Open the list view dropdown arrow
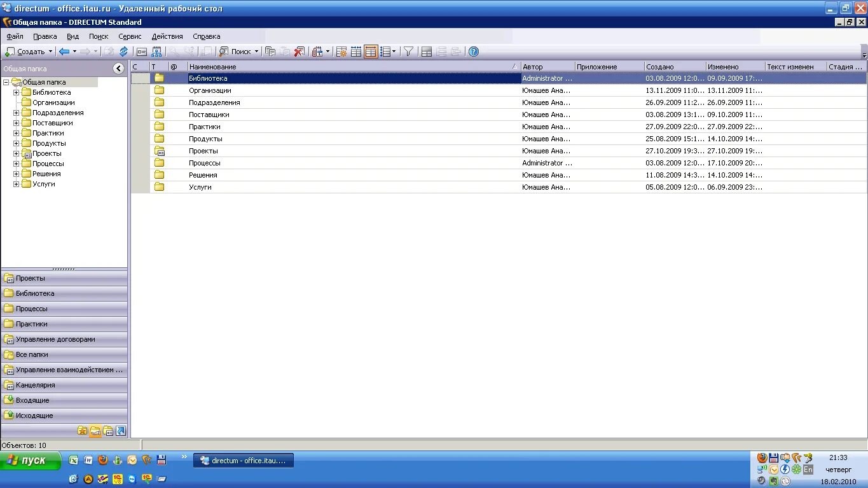 tap(394, 52)
